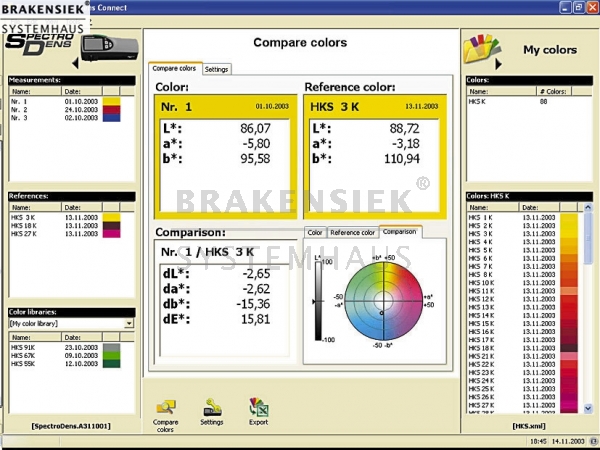
Task: Select HKS 1 K in HKS K list
Action: [x=523, y=217]
